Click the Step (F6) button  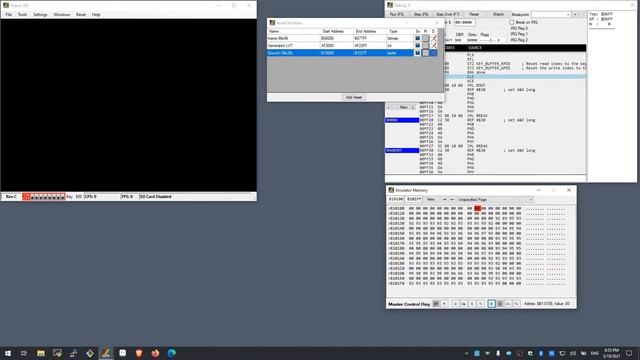(421, 14)
